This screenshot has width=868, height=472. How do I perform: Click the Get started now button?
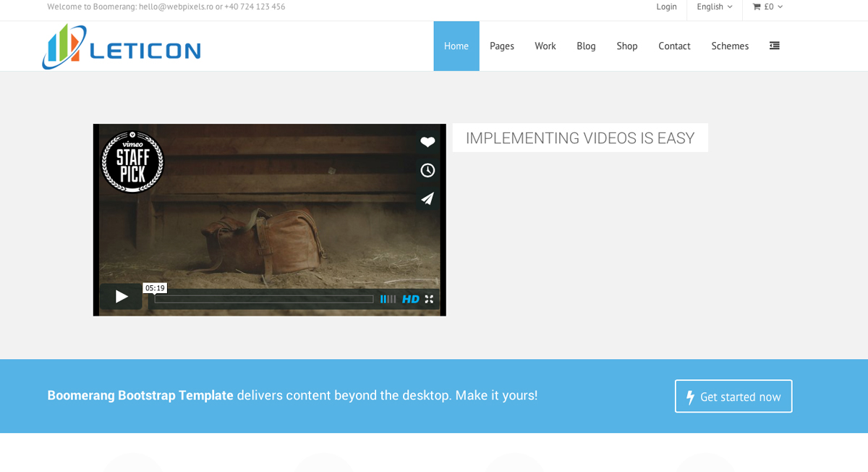coord(733,396)
